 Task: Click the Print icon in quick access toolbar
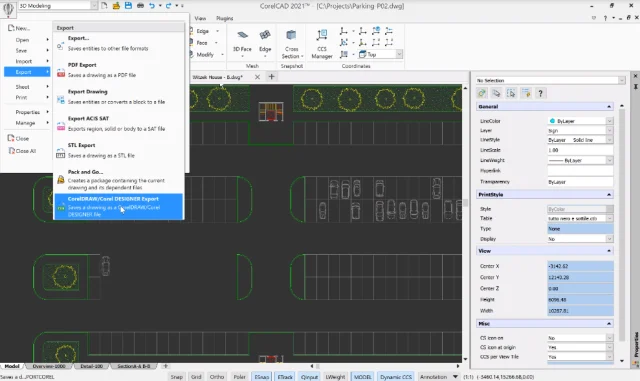[140, 6]
